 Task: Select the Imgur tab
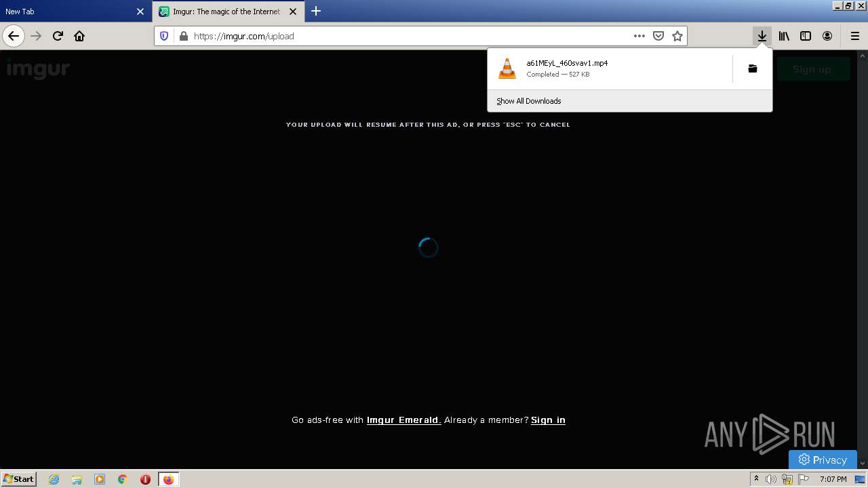click(228, 12)
